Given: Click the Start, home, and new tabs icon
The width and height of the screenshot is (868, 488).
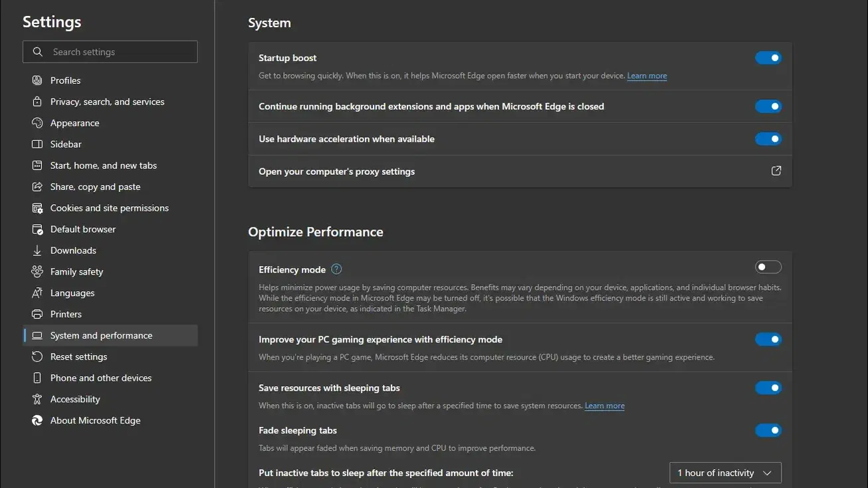Looking at the screenshot, I should (37, 166).
